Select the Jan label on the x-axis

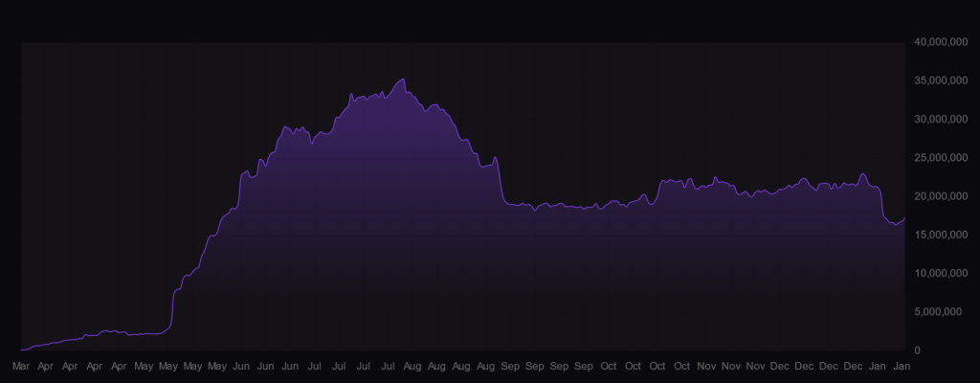(x=902, y=366)
